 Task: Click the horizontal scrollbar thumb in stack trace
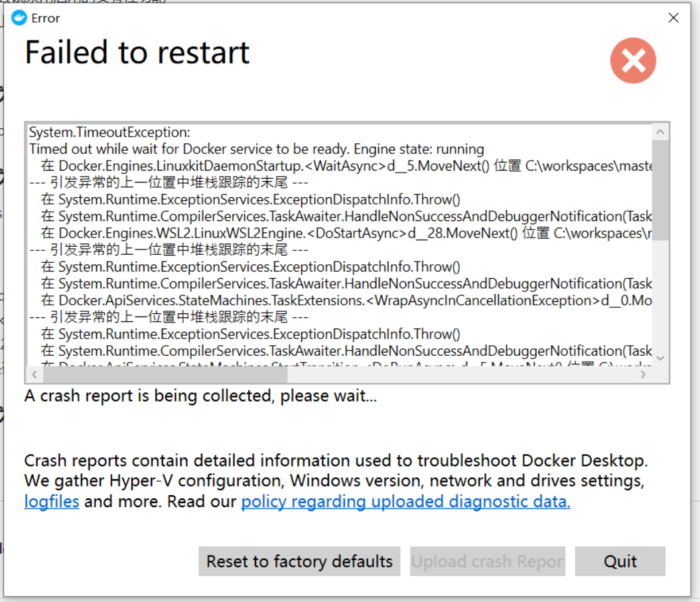point(165,374)
